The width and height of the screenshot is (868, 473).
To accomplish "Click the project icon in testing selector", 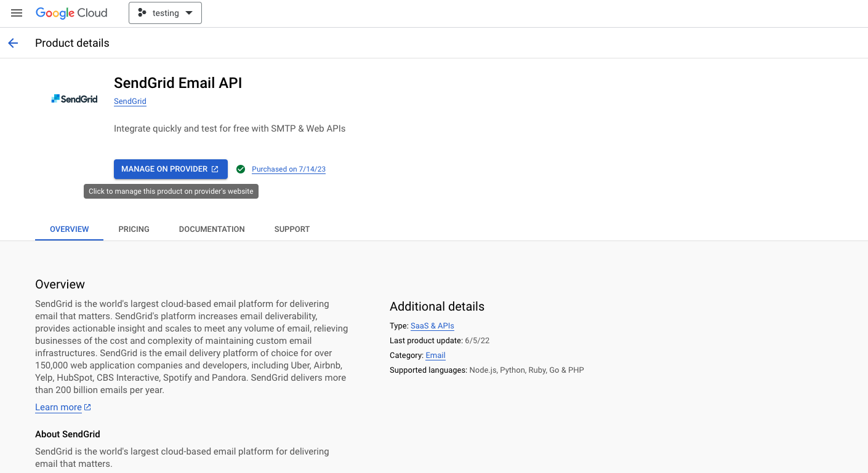I will [x=142, y=13].
